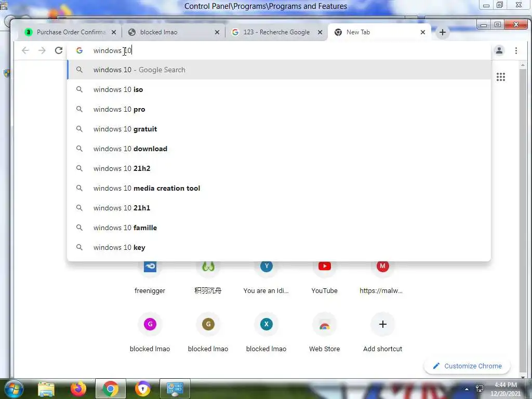This screenshot has width=532, height=399.
Task: Select suggestion windows 10 pro
Action: [x=279, y=109]
